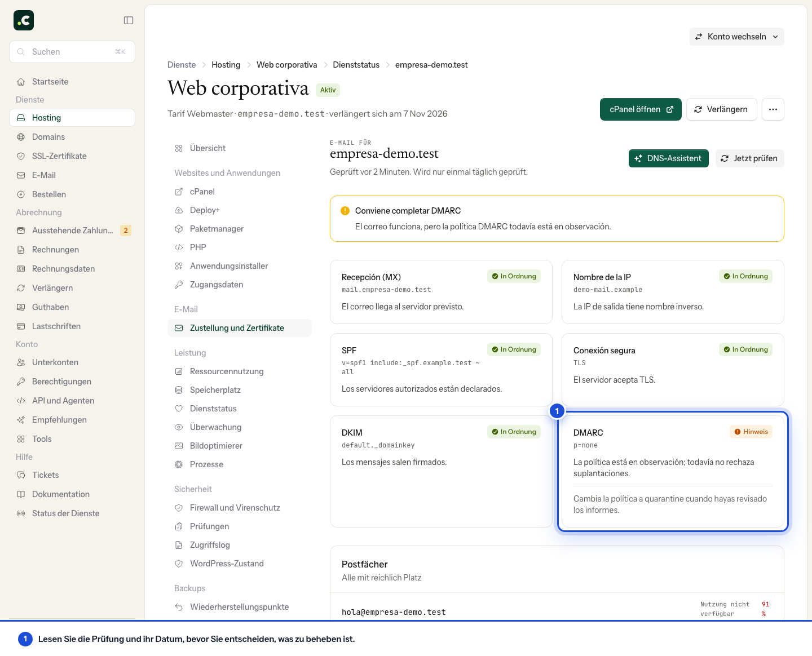812x656 pixels.
Task: Open SSL-Zertifikate section
Action: (x=72, y=156)
